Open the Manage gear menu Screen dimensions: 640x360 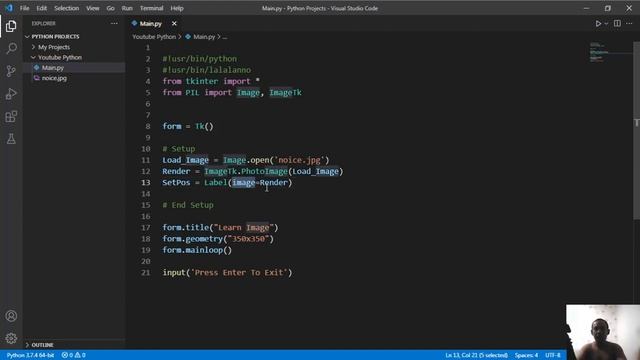(11, 338)
